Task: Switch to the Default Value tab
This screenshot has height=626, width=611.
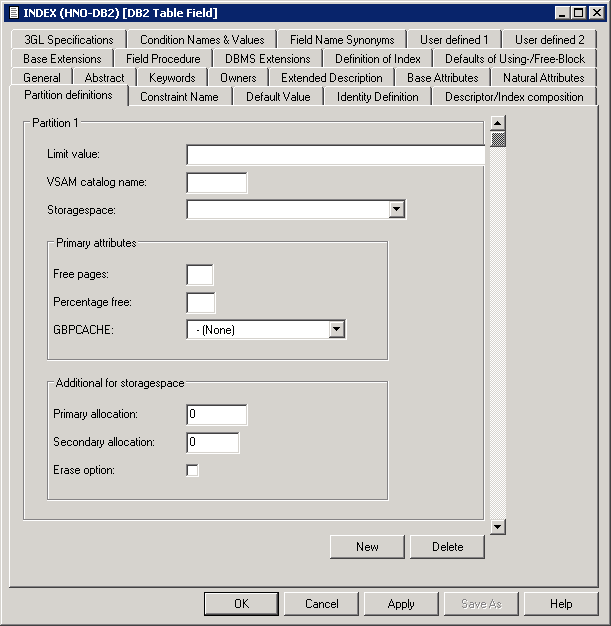Action: (x=278, y=97)
